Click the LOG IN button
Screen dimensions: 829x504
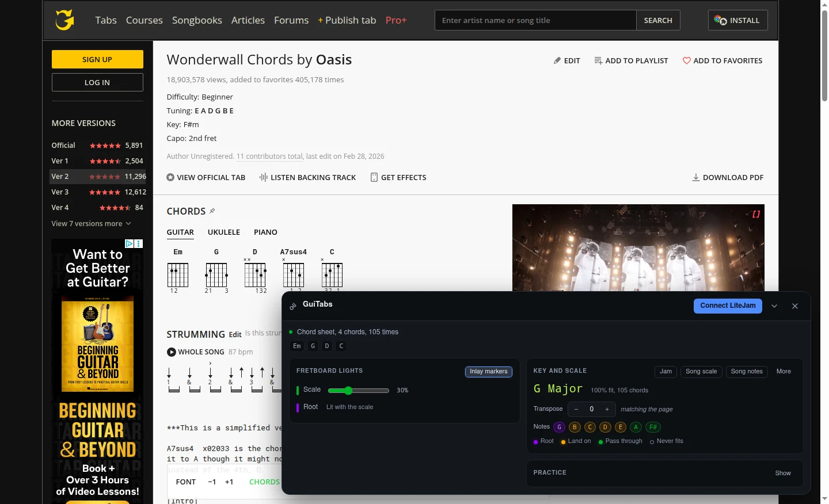pos(97,82)
